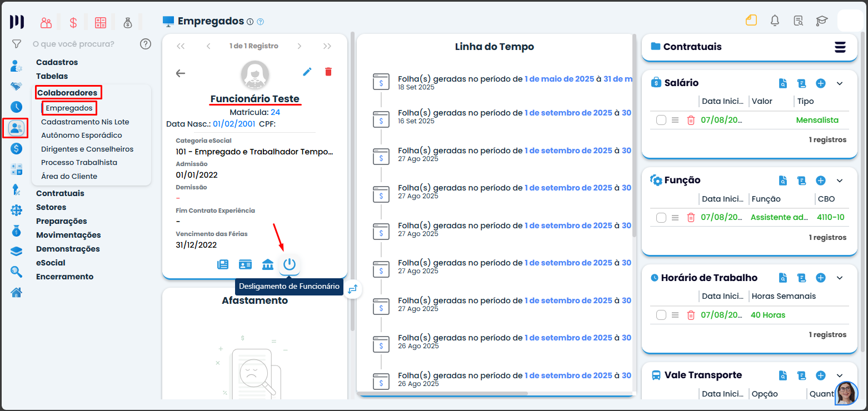The image size is (868, 411).
Task: Collapse the Horário de Trabalho panel chevron
Action: pos(840,278)
